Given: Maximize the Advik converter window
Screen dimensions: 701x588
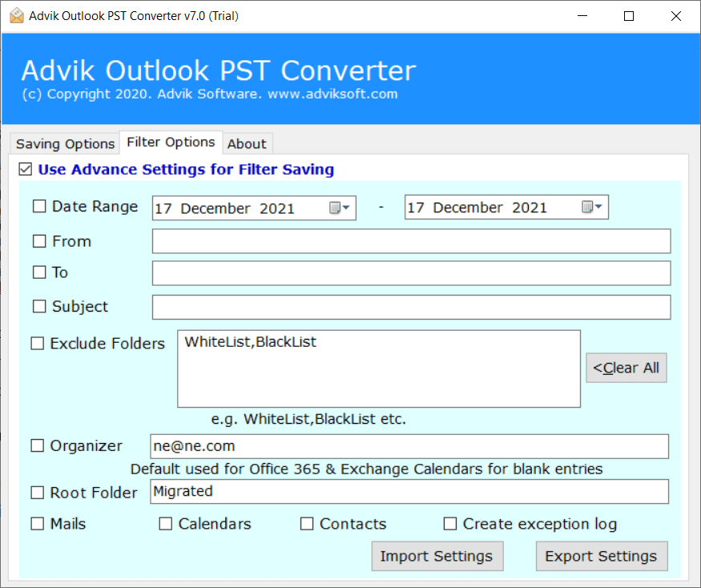Looking at the screenshot, I should click(x=629, y=16).
